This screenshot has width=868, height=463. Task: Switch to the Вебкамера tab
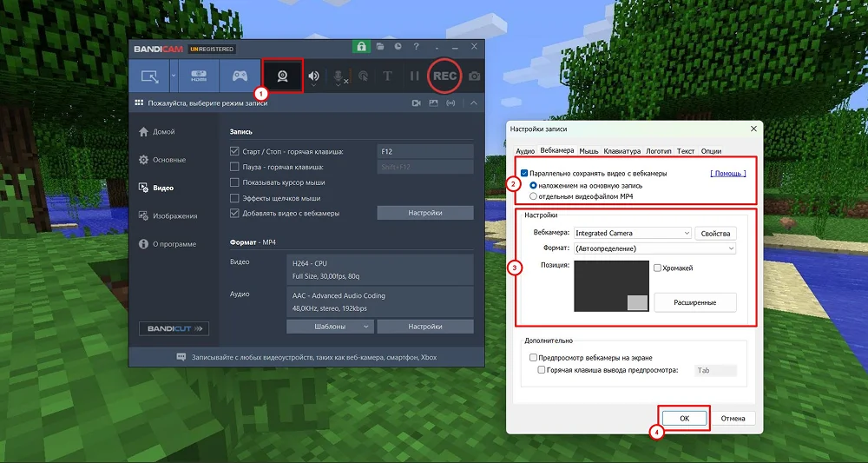coord(557,150)
